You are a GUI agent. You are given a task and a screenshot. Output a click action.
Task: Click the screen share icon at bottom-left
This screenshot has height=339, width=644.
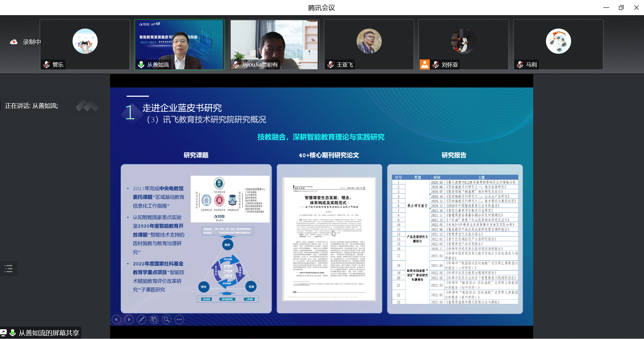pyautogui.click(x=4, y=333)
